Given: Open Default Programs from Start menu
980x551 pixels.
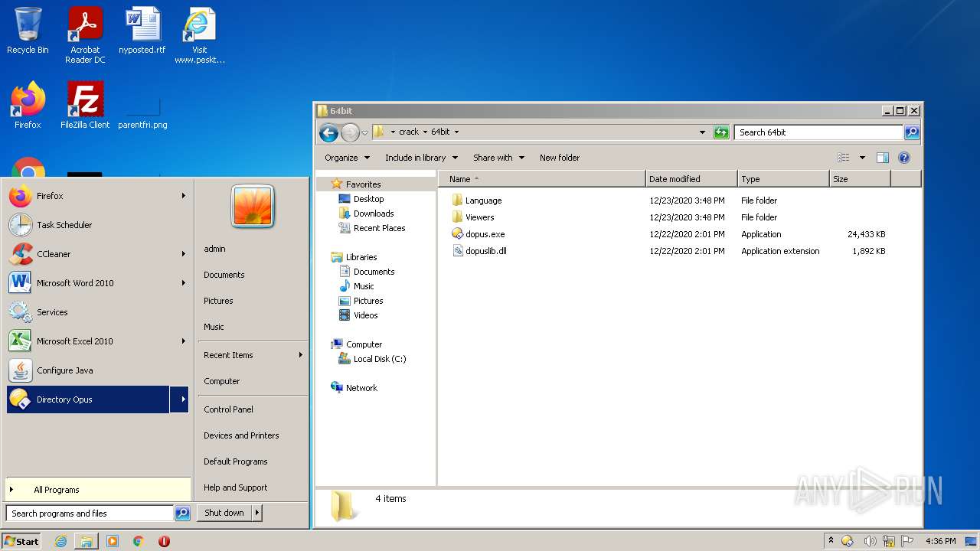Looking at the screenshot, I should point(236,461).
